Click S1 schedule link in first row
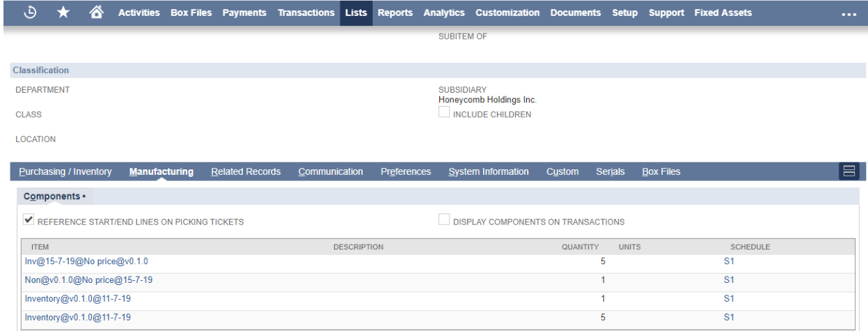The image size is (868, 331). pos(729,261)
